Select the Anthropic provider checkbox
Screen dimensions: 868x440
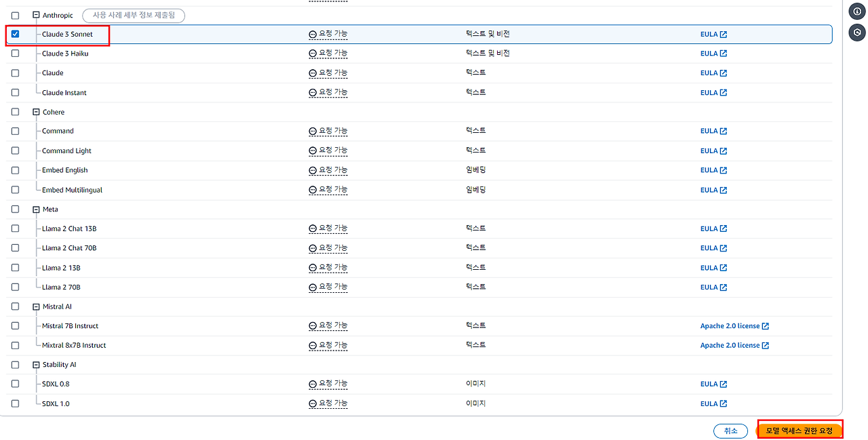(15, 15)
